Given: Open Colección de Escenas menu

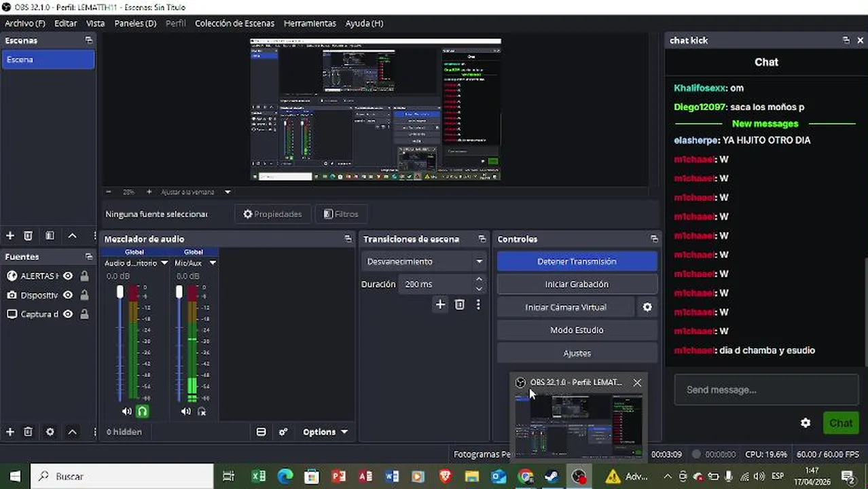Looking at the screenshot, I should pyautogui.click(x=234, y=23).
